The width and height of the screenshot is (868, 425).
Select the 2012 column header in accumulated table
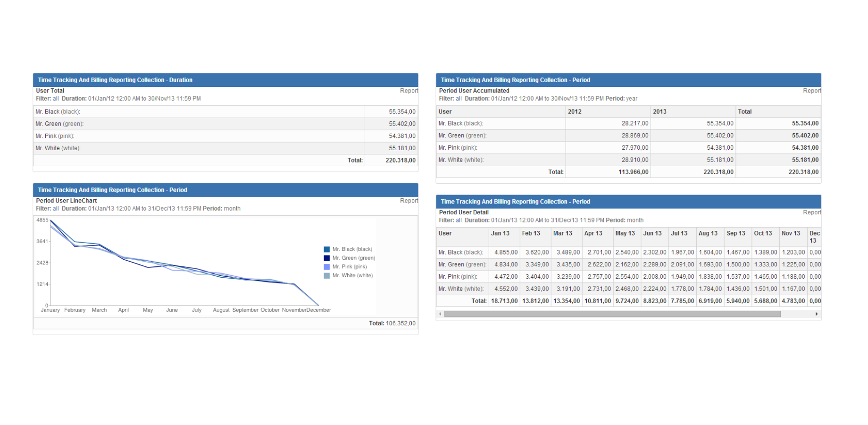click(x=575, y=112)
